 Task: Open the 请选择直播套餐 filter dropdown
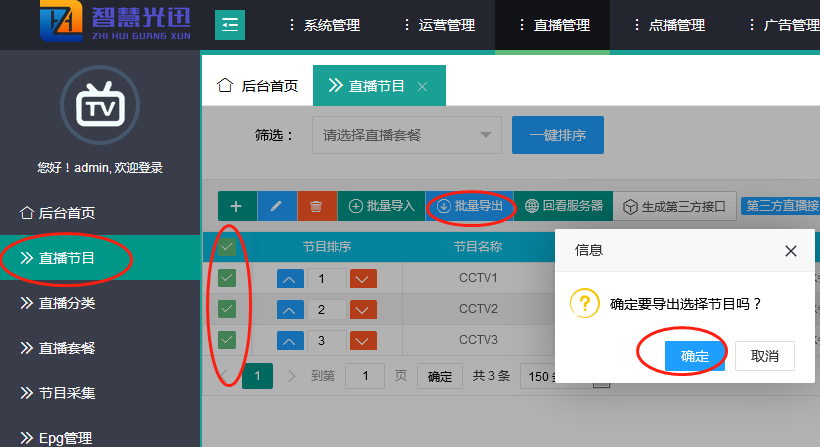coord(406,135)
